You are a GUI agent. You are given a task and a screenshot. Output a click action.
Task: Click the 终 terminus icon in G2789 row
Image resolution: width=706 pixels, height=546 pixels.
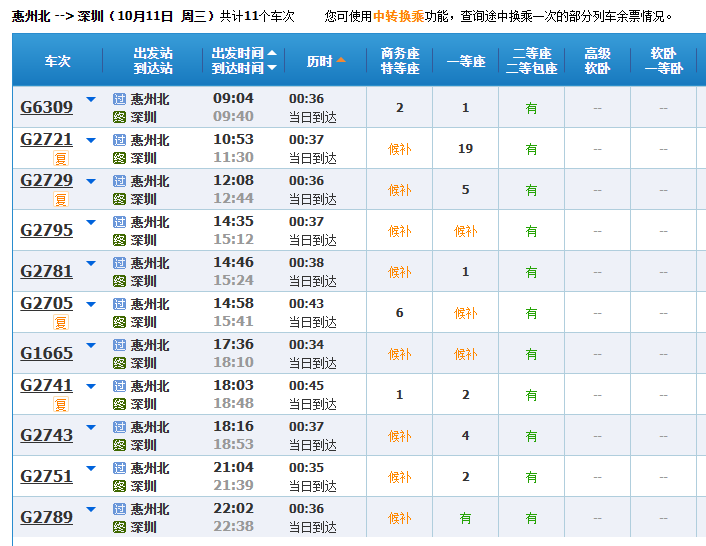pyautogui.click(x=119, y=527)
